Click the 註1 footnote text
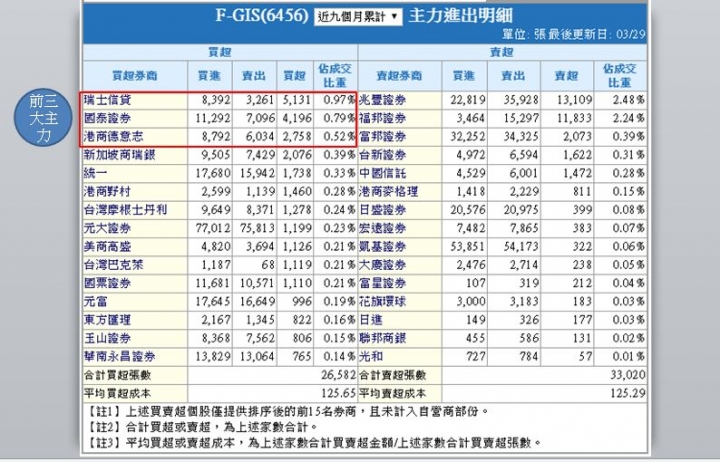 point(288,411)
